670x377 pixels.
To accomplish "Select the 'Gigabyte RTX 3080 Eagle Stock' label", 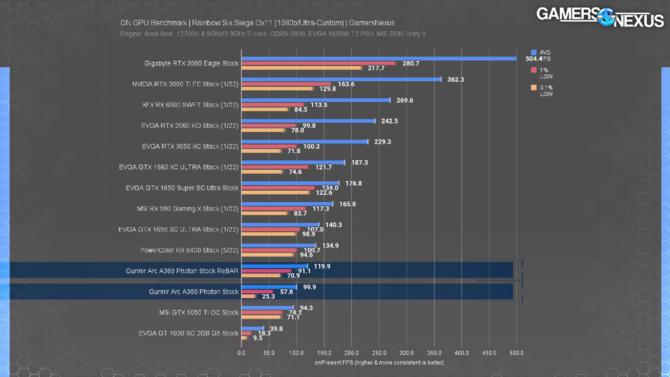I will 191,63.
